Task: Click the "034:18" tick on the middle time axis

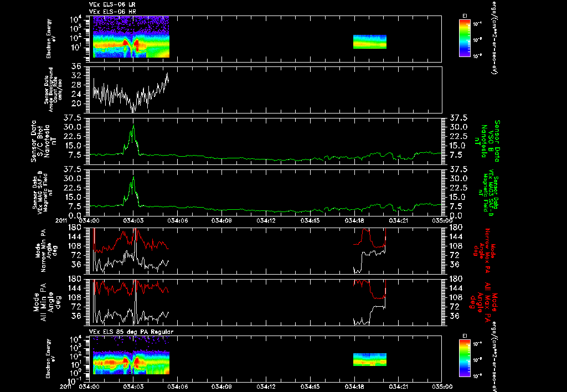Action: point(354,220)
